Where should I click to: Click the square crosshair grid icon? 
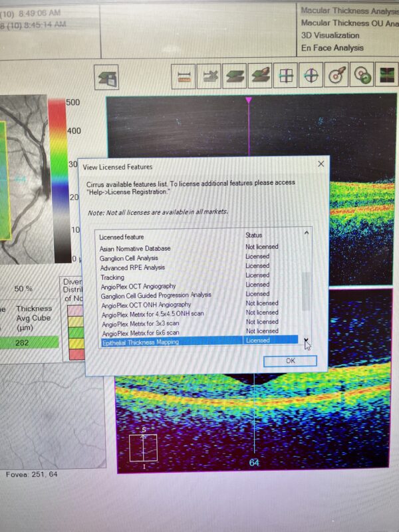point(286,75)
